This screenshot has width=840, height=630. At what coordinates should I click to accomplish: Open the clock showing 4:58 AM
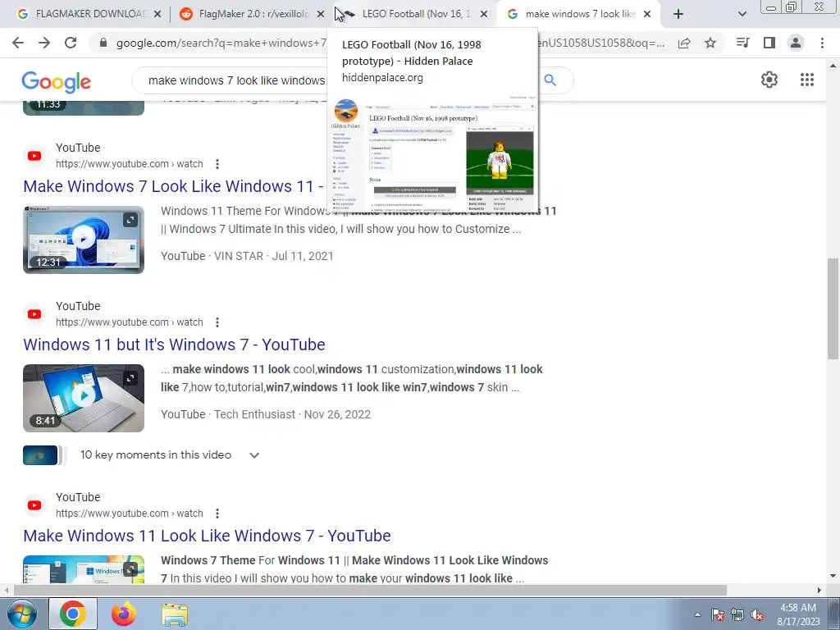point(798,614)
